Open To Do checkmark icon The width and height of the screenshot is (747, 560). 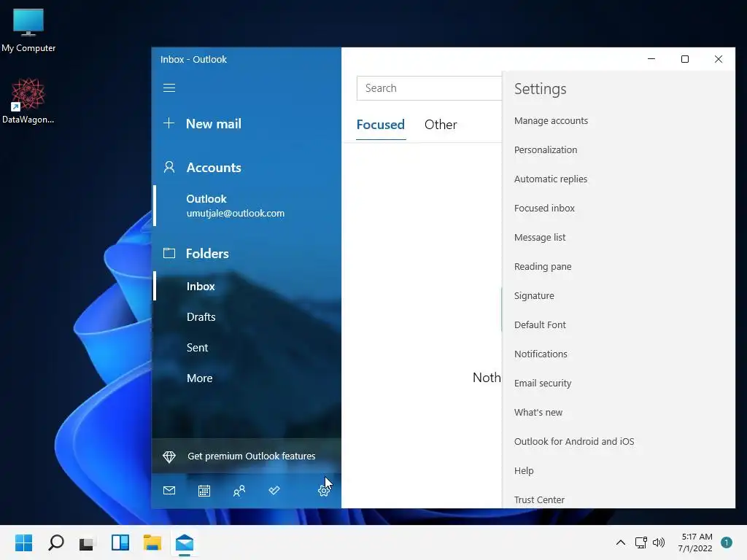tap(274, 490)
